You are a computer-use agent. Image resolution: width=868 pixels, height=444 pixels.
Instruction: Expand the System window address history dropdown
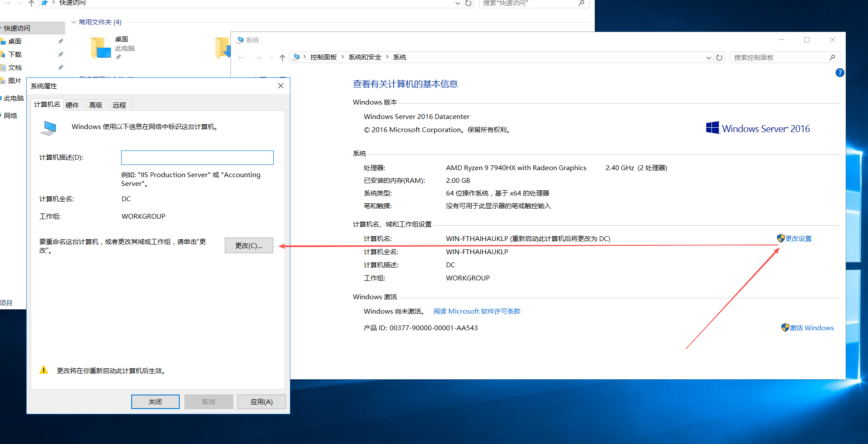pos(709,57)
